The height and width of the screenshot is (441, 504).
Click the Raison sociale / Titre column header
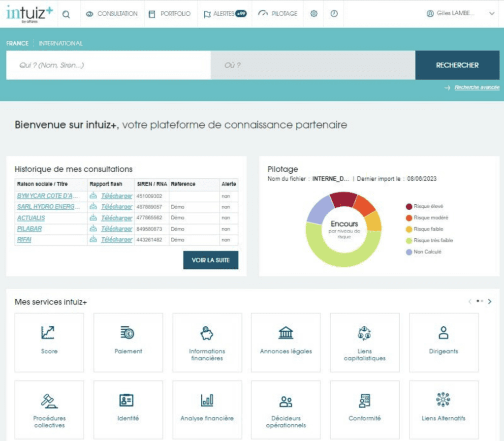click(x=42, y=184)
